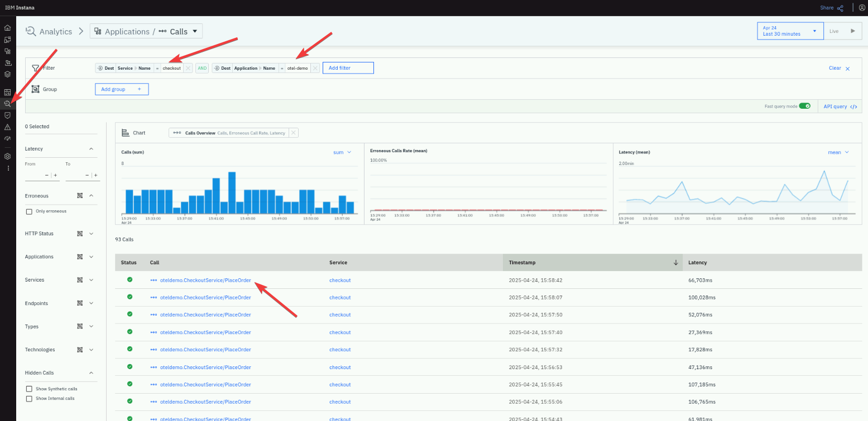Open the Latency chart mean aggregation dropdown
868x421 pixels.
[x=838, y=152]
